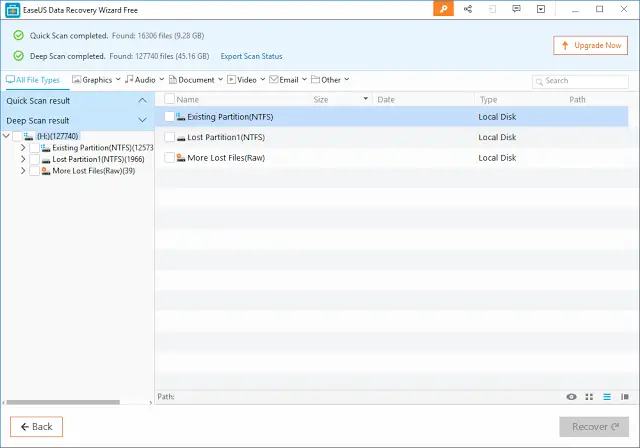Check Lost Partition1(NTFS) row checkbox
640x448 pixels.
(x=169, y=137)
